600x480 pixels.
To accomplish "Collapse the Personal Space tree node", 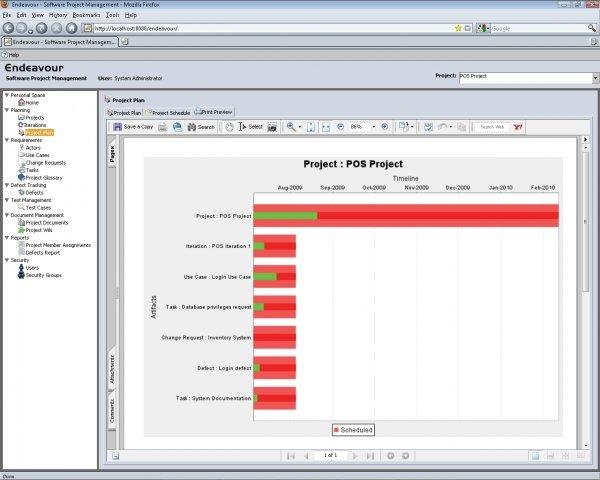I will pyautogui.click(x=7, y=95).
